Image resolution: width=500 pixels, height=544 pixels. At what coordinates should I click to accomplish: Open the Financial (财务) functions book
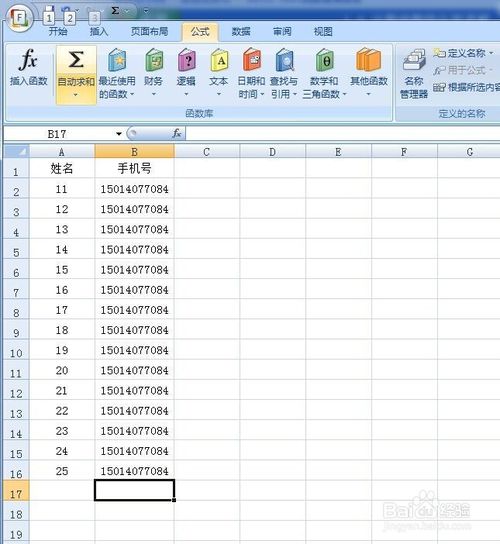pos(153,73)
